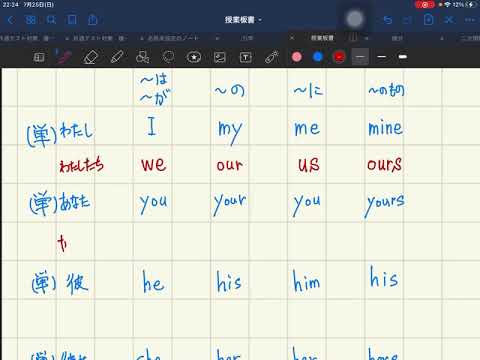Choose the blue pen color swatch
The height and width of the screenshot is (360, 480).
(318, 57)
